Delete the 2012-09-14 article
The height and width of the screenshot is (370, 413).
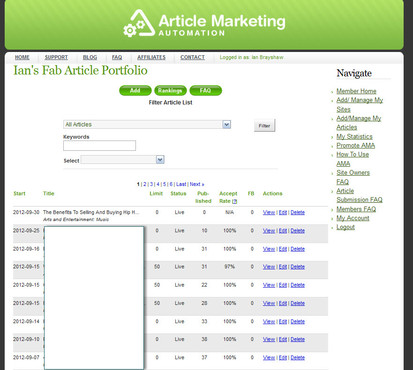pos(298,322)
